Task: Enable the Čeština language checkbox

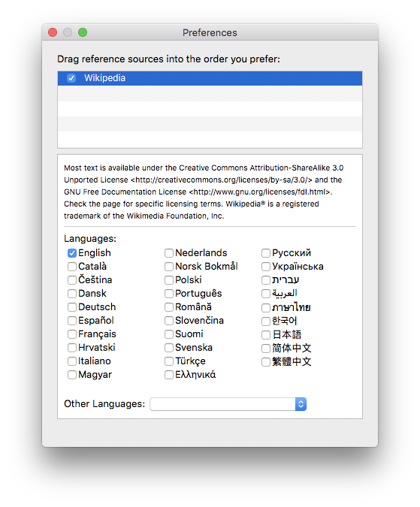Action: [72, 280]
